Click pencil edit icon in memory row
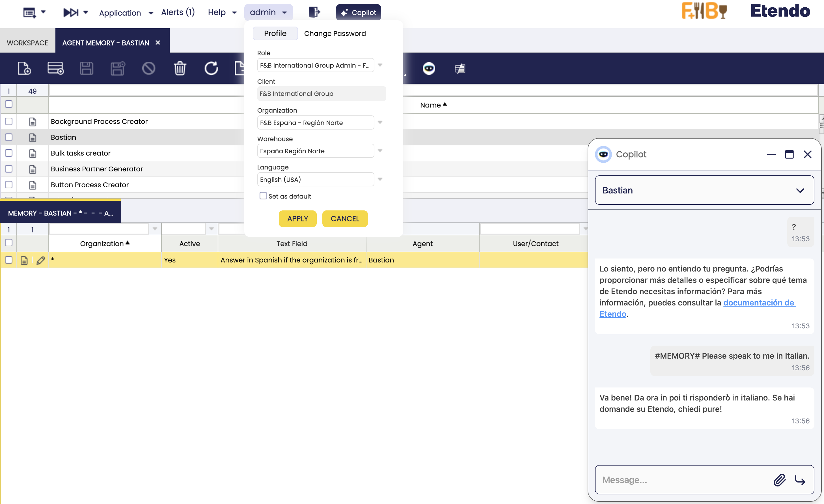Viewport: 824px width, 504px height. pos(40,260)
